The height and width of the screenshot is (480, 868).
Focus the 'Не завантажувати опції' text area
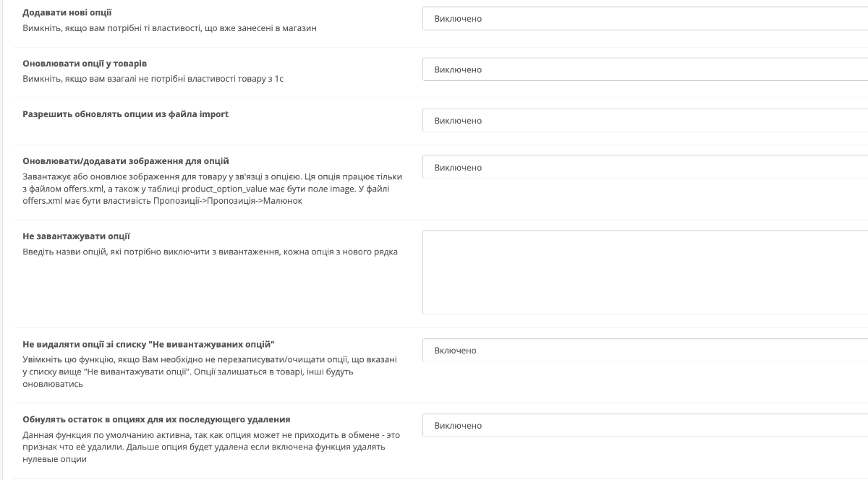coord(645,273)
